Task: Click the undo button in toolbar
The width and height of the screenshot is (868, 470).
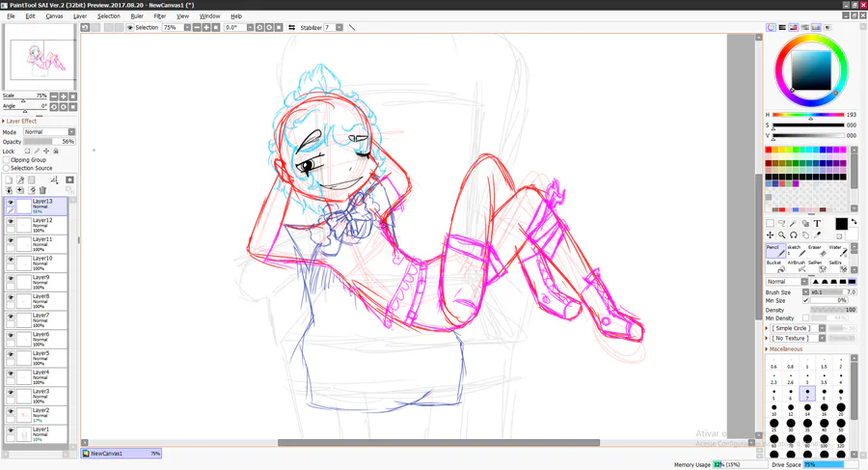Action: [x=85, y=27]
